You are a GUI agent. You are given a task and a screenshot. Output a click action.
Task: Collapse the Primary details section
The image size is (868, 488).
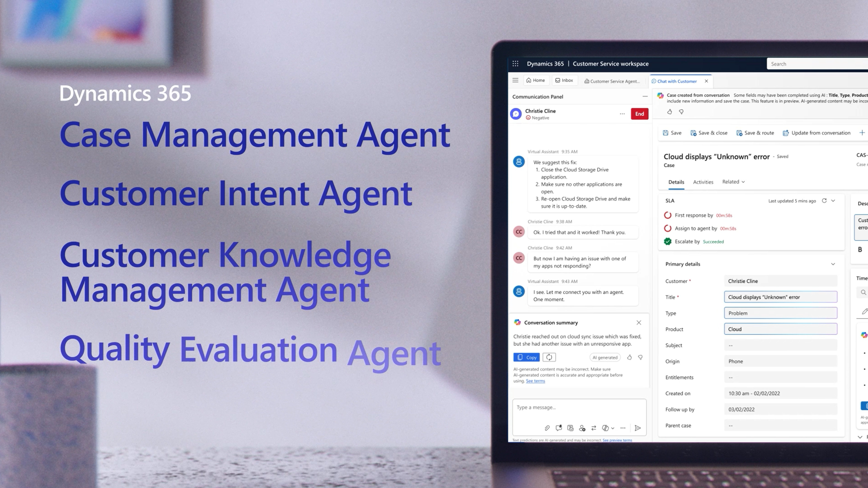tap(833, 264)
